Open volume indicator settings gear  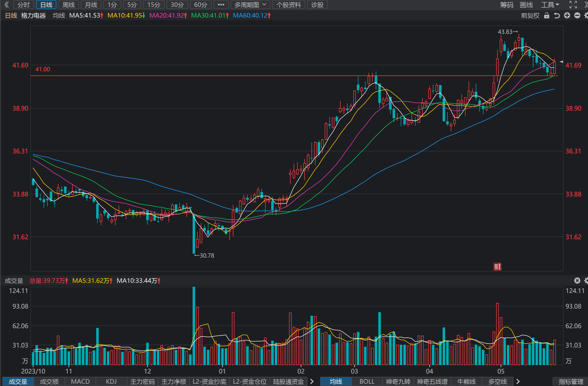pos(586,281)
